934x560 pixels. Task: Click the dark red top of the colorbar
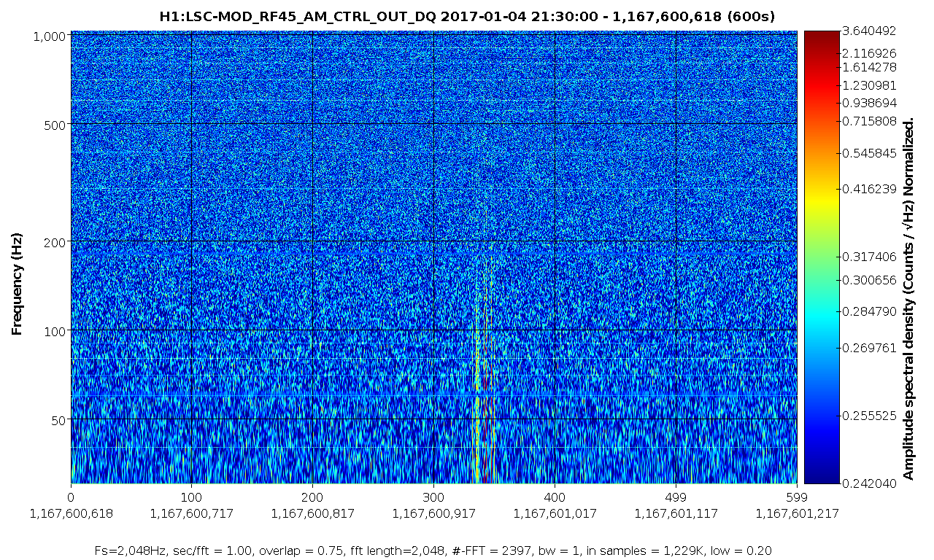click(x=821, y=36)
